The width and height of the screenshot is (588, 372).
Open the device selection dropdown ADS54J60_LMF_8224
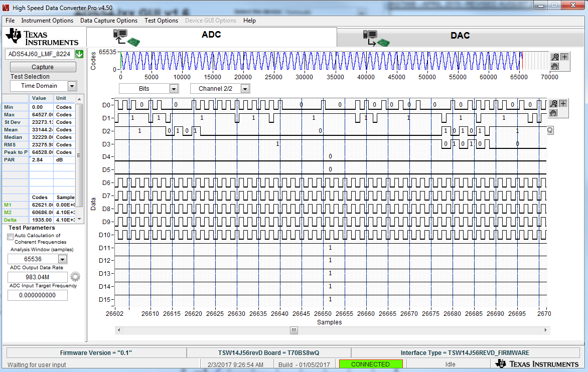tap(39, 54)
